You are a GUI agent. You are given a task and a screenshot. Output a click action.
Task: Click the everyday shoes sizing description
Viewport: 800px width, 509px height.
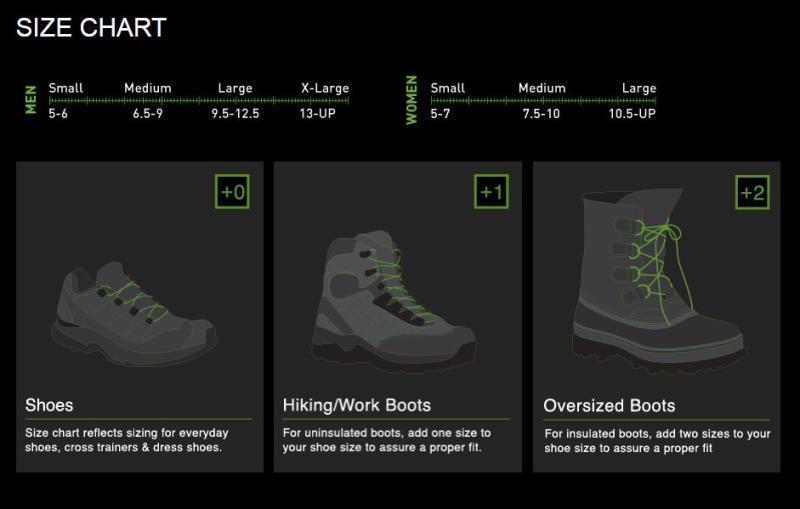tap(127, 440)
